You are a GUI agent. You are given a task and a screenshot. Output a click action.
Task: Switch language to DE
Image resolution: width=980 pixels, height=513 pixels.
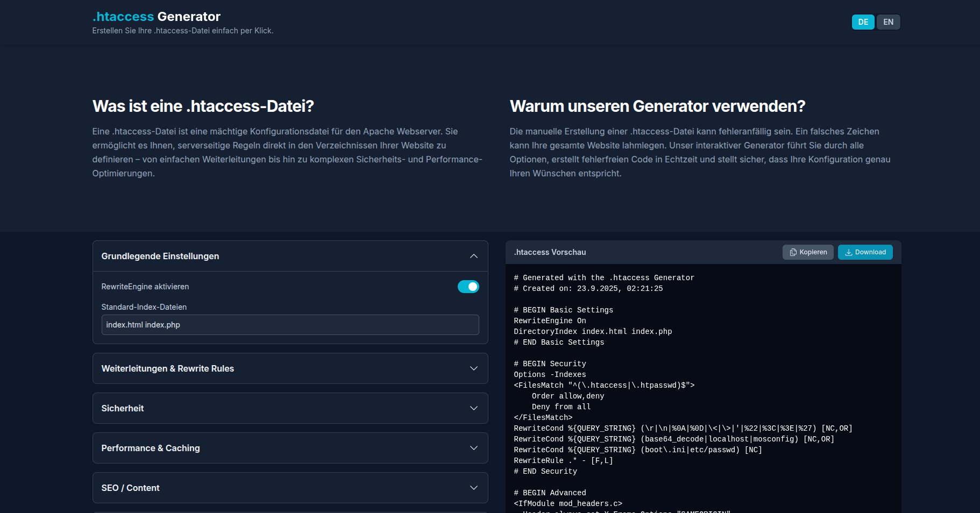(x=863, y=22)
